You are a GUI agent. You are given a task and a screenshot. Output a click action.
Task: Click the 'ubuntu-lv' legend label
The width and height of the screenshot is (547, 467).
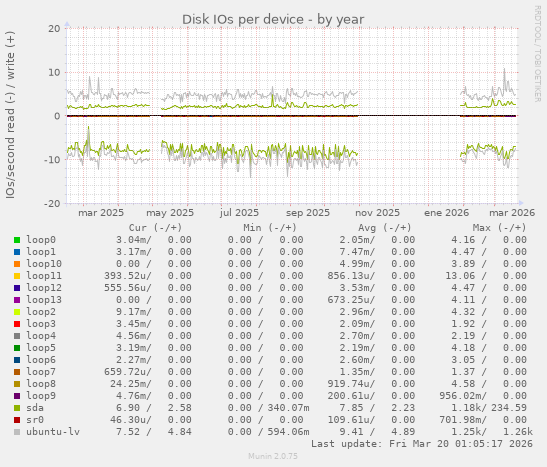pos(53,432)
